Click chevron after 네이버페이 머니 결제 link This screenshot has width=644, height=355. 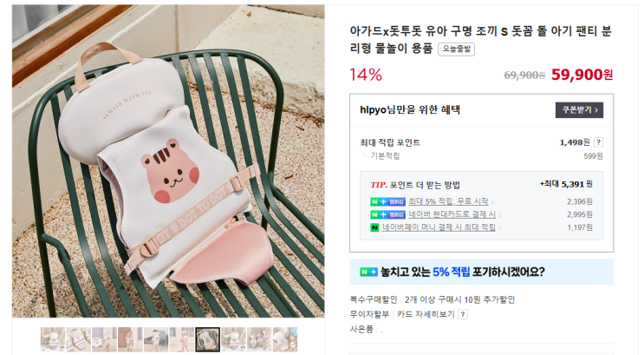click(x=499, y=228)
